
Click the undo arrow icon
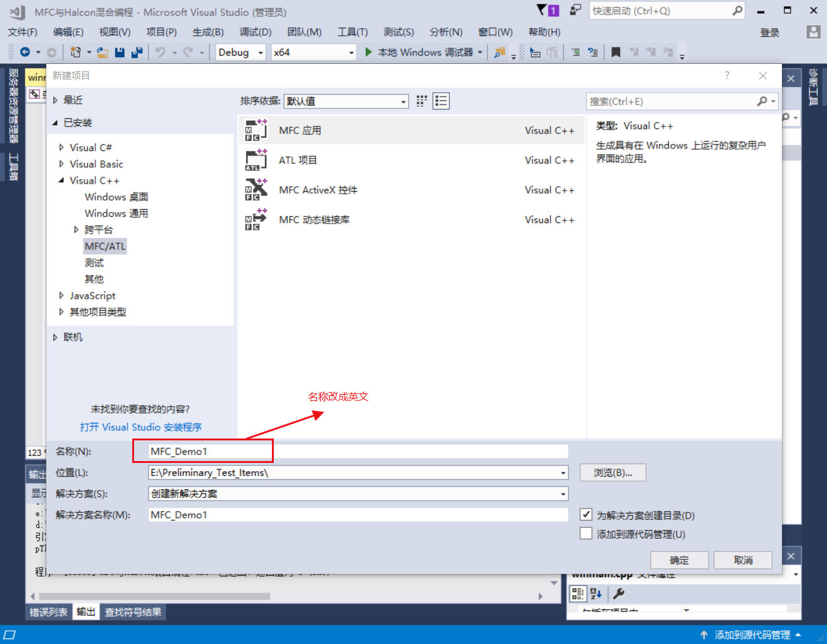[161, 53]
